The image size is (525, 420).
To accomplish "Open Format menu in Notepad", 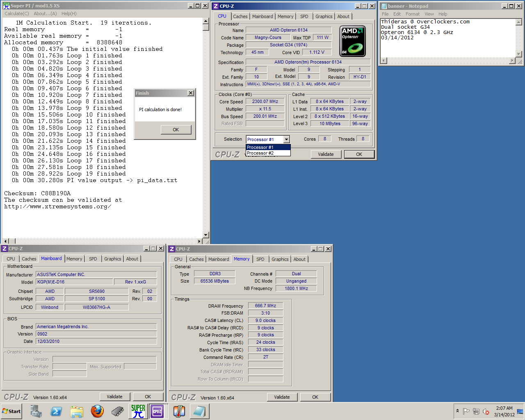I will pyautogui.click(x=413, y=14).
